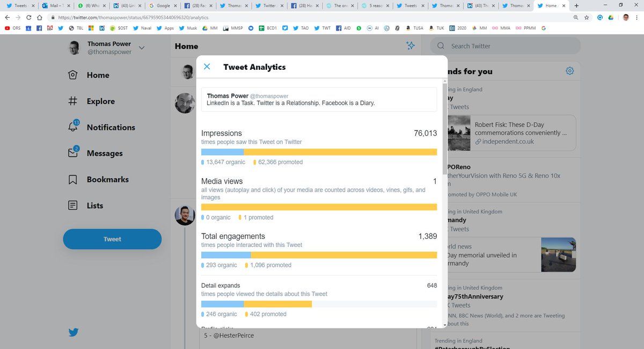The height and width of the screenshot is (349, 644).
Task: Expand Thomas Power account menu chevron
Action: point(142,48)
